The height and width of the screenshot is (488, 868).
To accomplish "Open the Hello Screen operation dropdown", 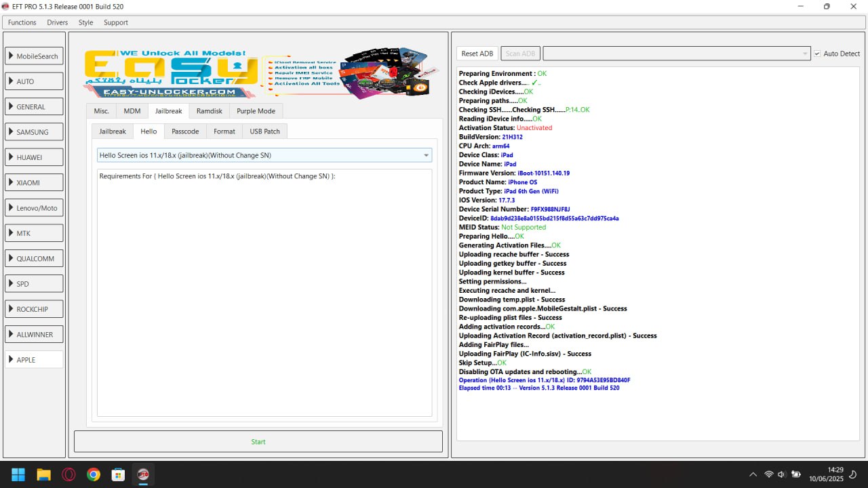I will pyautogui.click(x=264, y=155).
